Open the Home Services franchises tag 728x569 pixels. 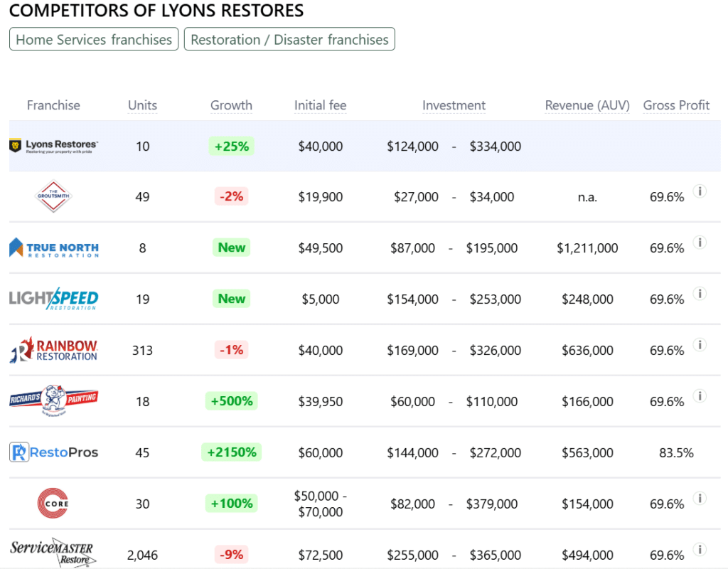coord(94,39)
